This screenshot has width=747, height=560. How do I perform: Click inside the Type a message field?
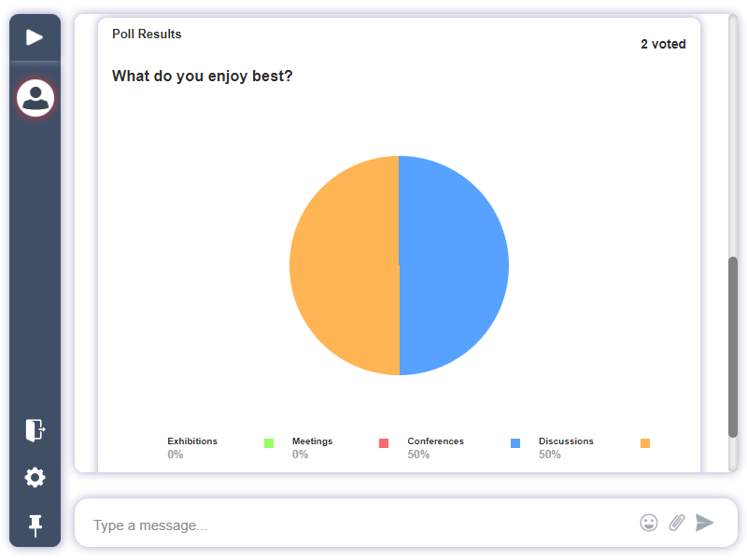click(x=280, y=524)
